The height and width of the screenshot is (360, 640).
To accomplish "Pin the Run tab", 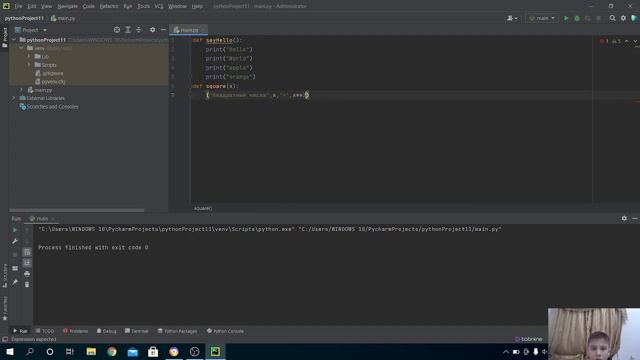I will coord(15,282).
